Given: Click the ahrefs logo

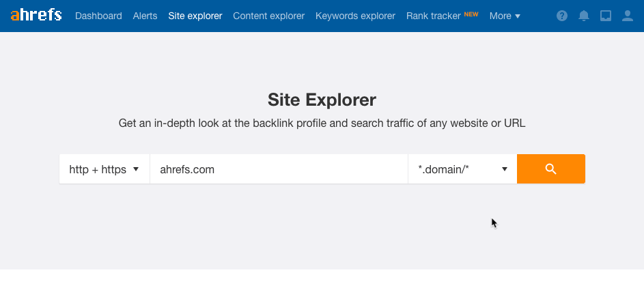Looking at the screenshot, I should coord(36,16).
